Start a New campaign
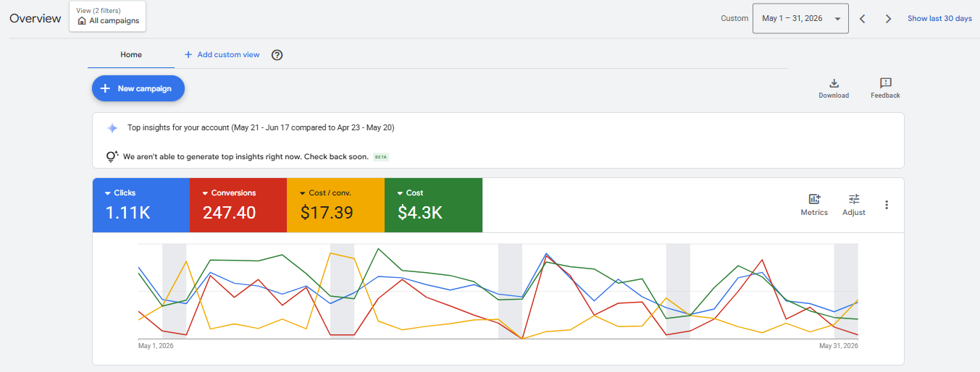980x372 pixels. point(138,88)
